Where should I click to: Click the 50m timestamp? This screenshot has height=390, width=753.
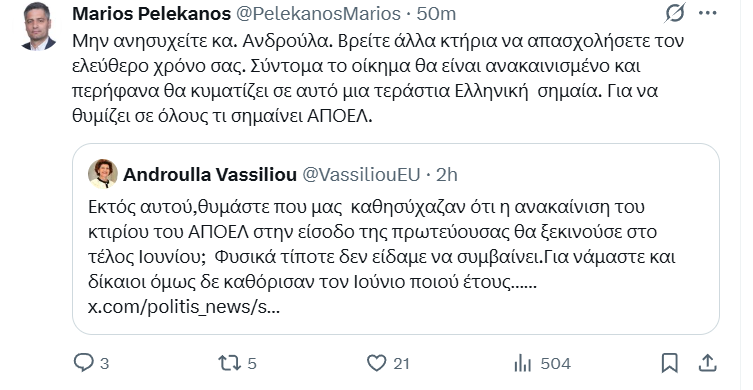click(436, 14)
